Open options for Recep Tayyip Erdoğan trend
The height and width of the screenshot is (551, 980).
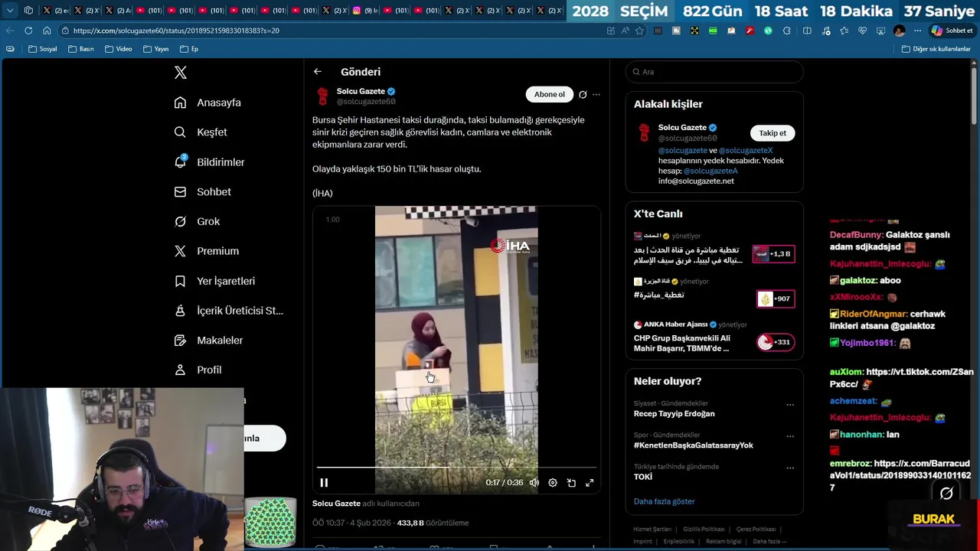[x=790, y=405]
